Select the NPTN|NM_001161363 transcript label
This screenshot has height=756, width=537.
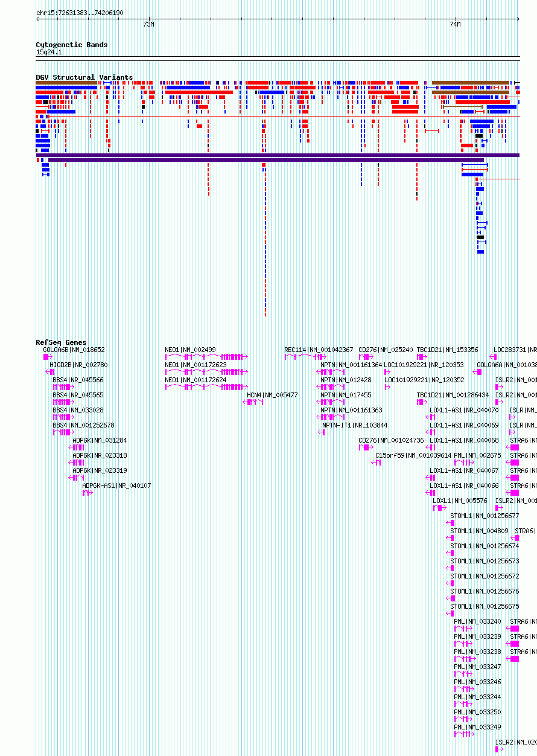coord(351,410)
